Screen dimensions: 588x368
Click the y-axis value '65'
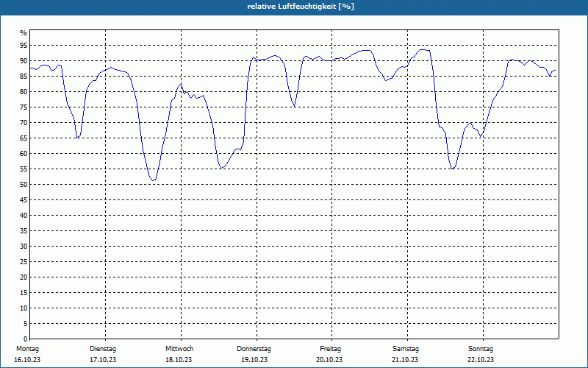pyautogui.click(x=24, y=138)
